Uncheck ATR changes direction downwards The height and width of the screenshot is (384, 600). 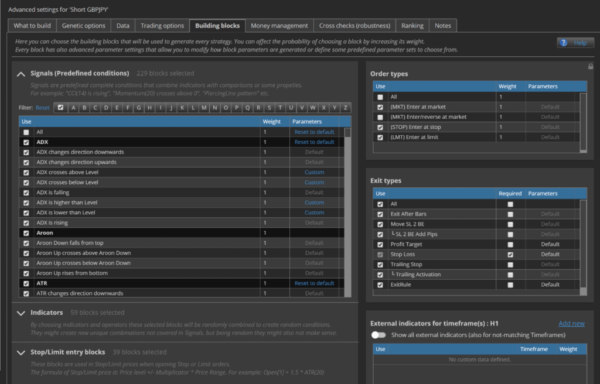(x=26, y=294)
